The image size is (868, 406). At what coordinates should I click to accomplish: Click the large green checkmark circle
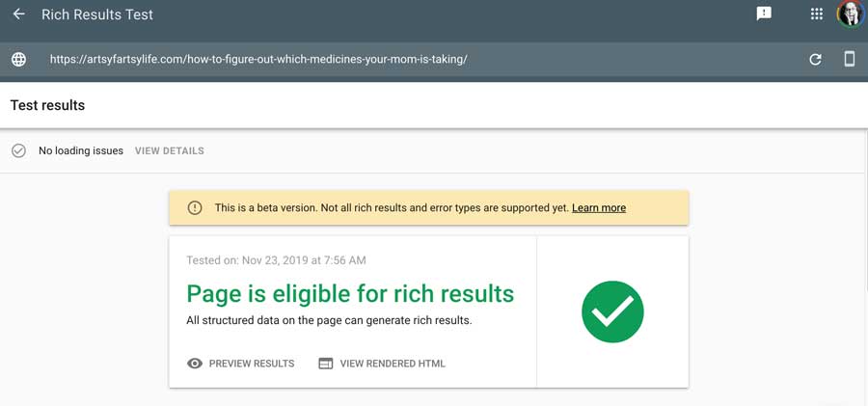click(x=612, y=311)
